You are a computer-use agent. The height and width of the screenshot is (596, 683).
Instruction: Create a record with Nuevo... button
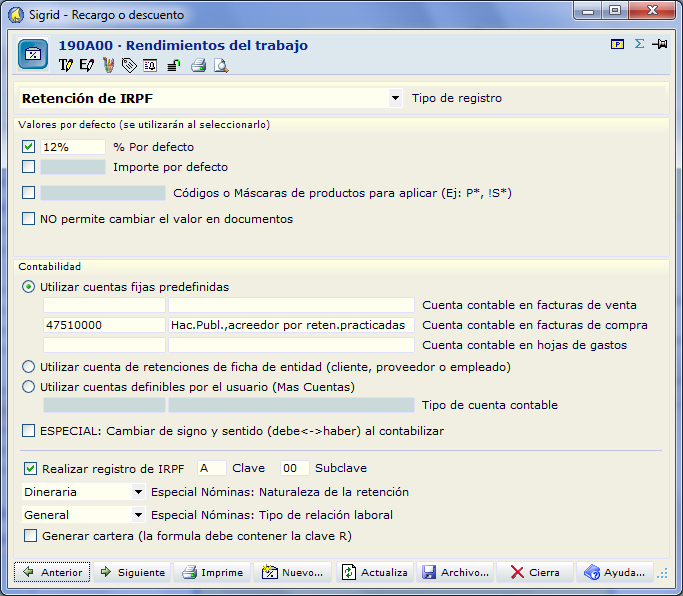pyautogui.click(x=292, y=572)
